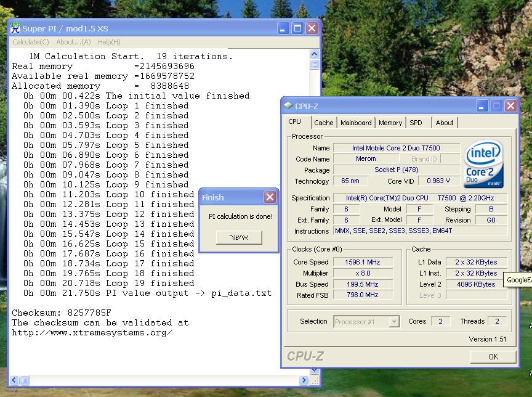
Task: Close the Finish dialog with X
Action: click(270, 197)
